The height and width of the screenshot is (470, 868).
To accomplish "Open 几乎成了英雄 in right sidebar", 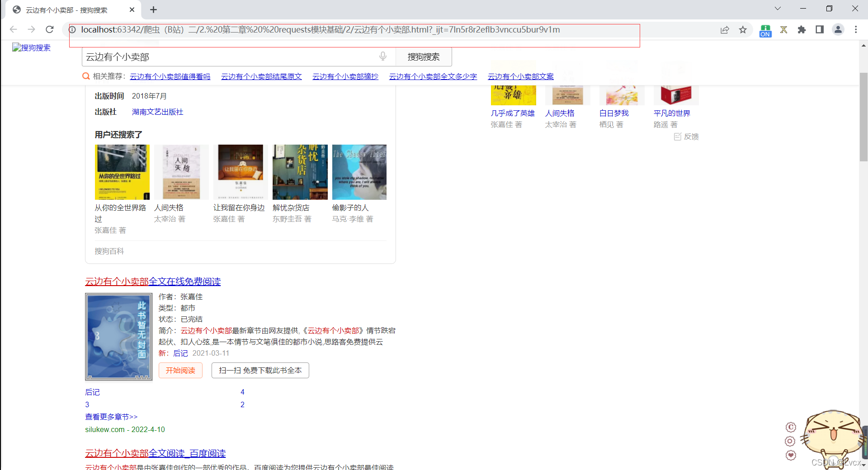I will tap(513, 113).
